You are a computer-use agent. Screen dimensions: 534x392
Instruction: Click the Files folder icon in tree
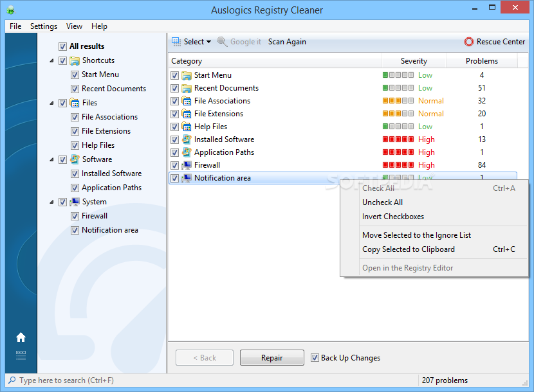pos(75,103)
